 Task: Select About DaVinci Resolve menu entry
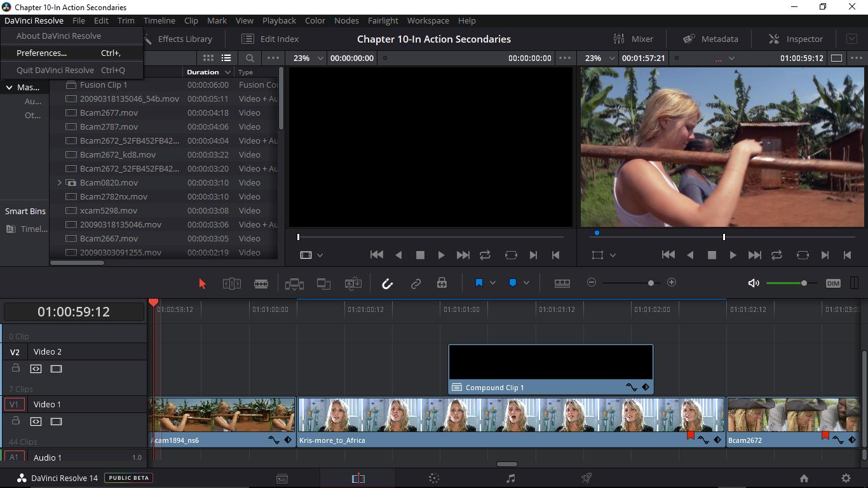pyautogui.click(x=71, y=36)
